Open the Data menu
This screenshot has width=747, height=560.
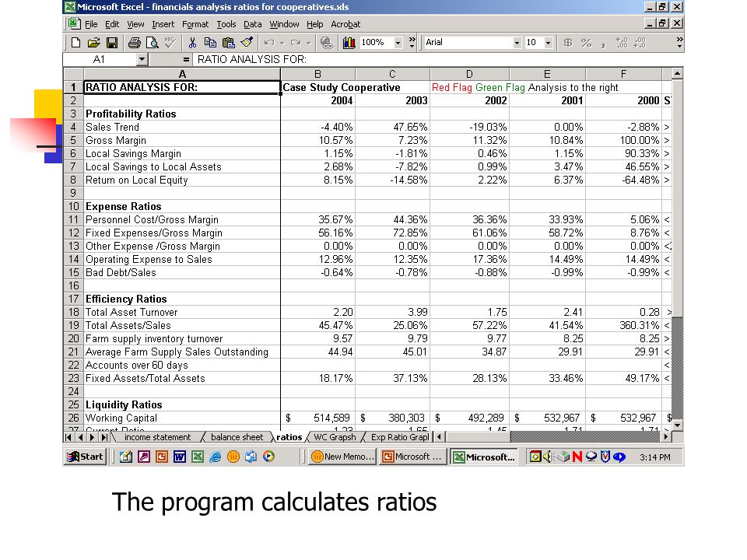pos(252,24)
